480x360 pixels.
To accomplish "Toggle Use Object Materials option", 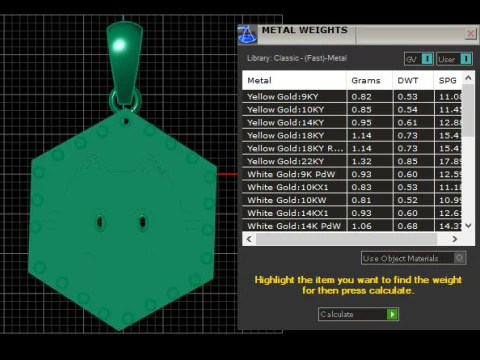I will click(413, 258).
